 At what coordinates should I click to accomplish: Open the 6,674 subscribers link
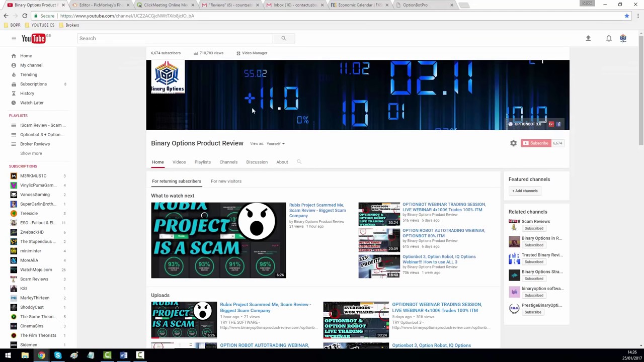pyautogui.click(x=166, y=53)
